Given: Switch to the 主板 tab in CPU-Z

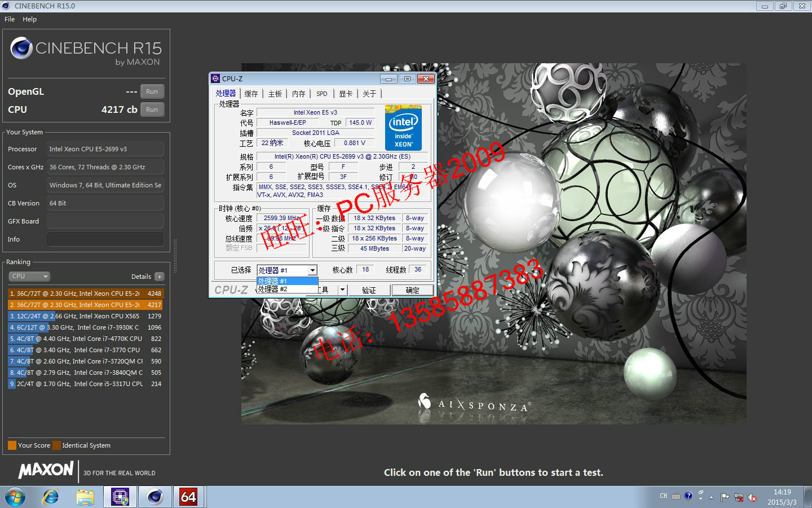Looking at the screenshot, I should [275, 94].
